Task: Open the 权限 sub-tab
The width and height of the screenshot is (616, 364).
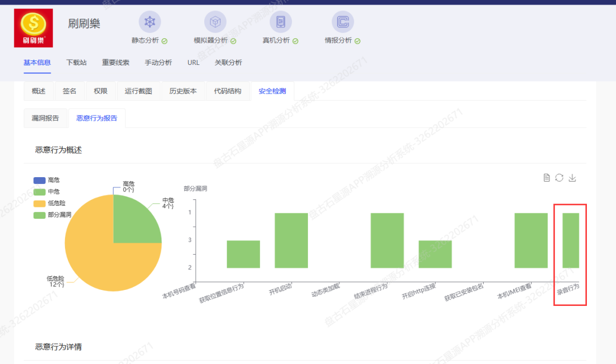Action: [100, 91]
